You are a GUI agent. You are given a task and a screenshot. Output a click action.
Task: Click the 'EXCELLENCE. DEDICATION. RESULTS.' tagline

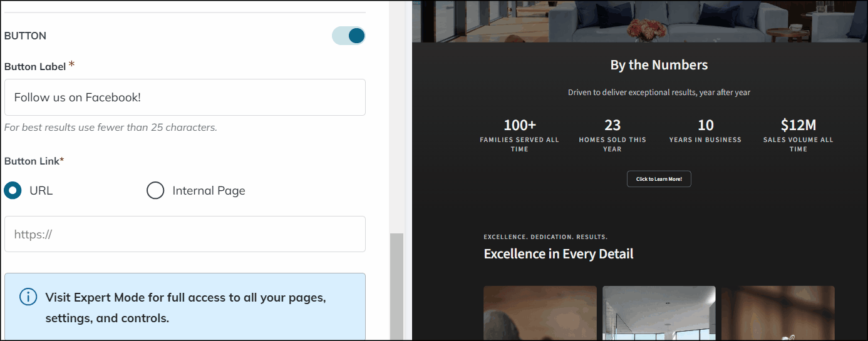point(545,237)
